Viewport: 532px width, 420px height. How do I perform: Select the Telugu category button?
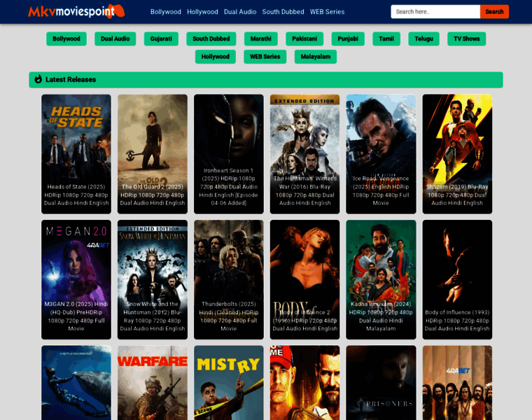pos(423,38)
